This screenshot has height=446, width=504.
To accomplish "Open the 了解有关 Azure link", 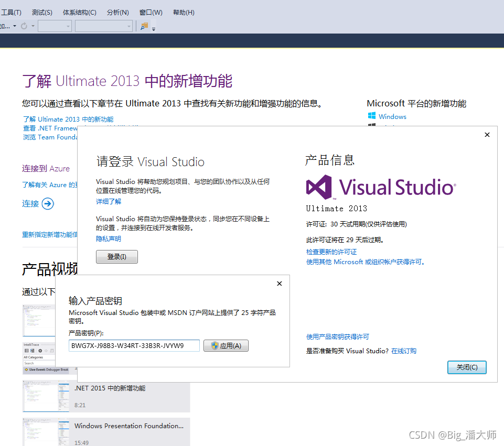I will click(49, 185).
